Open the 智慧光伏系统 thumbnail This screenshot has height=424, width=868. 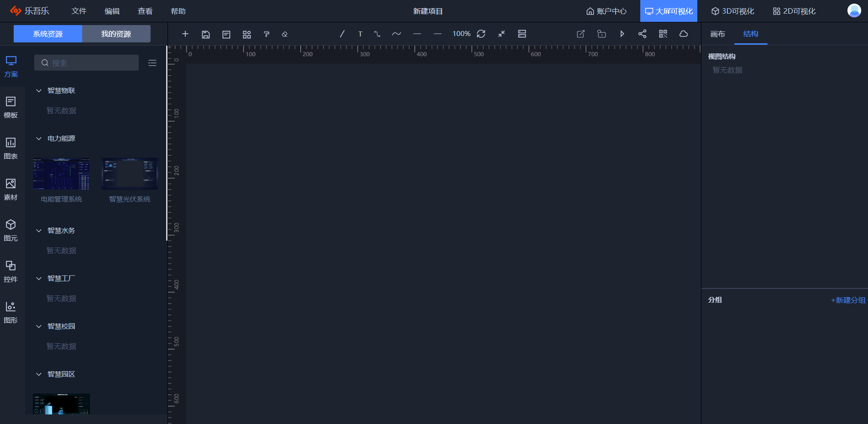tap(130, 174)
